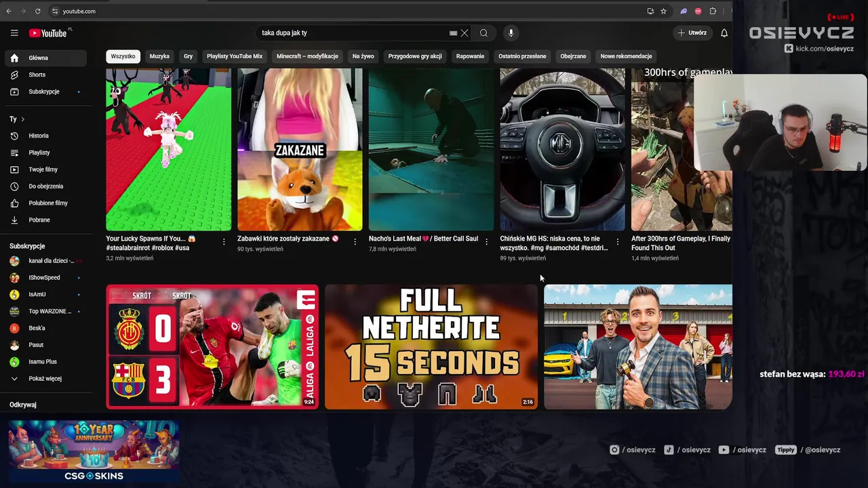Image resolution: width=868 pixels, height=488 pixels.
Task: Play the Mallorca 0 Barcelona 3 video
Action: tap(212, 347)
